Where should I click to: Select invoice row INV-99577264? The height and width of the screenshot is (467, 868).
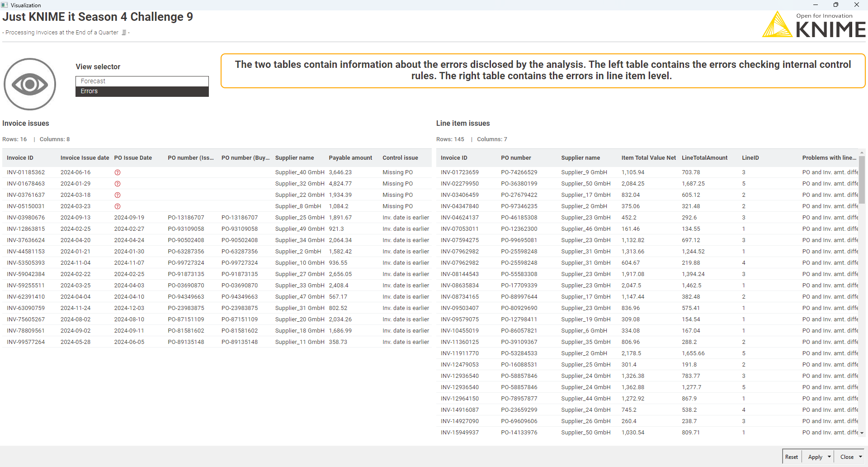click(x=217, y=342)
